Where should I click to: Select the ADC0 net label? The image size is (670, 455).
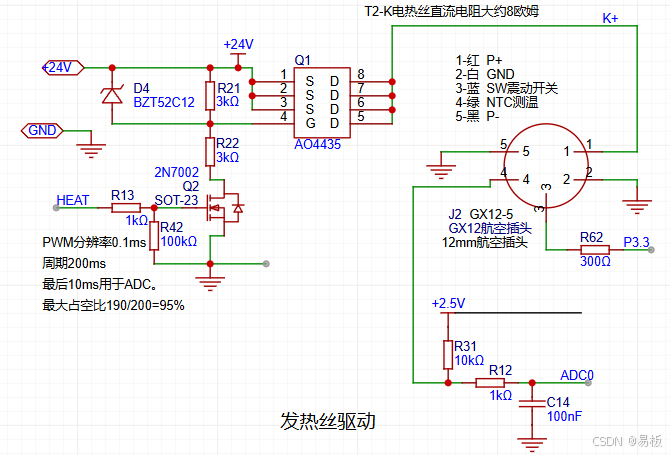tap(577, 375)
